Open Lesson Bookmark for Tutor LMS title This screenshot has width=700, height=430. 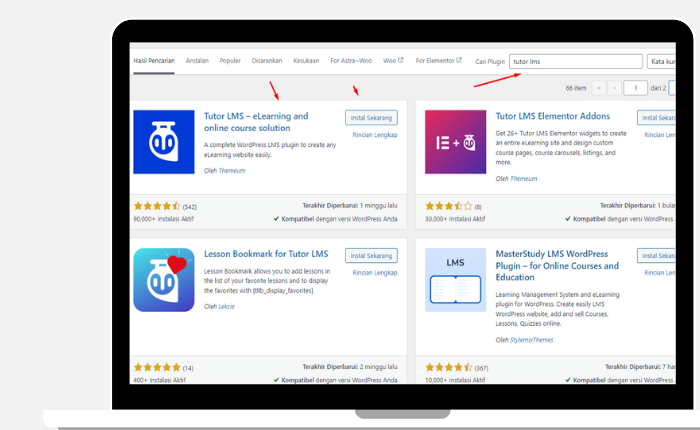[266, 254]
